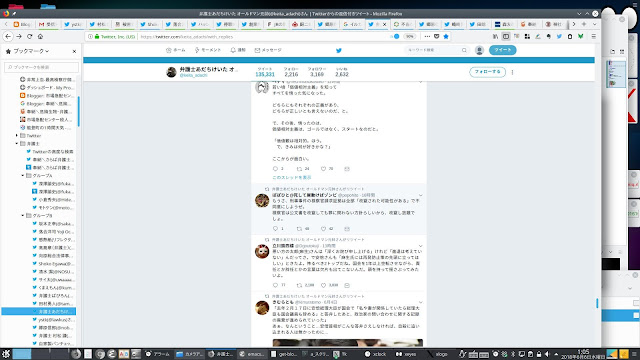
Task: Click the volume speaker tray icon
Action: (547, 354)
